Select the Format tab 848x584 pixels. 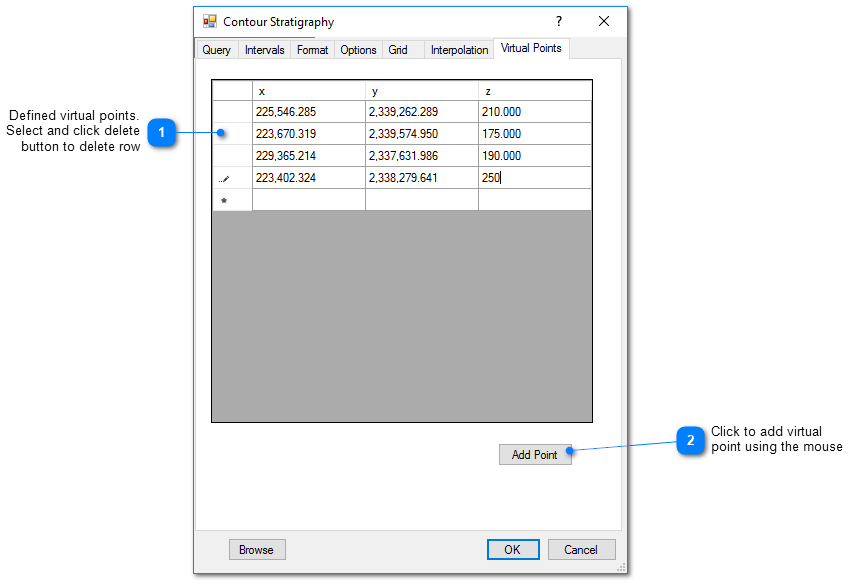coord(312,50)
